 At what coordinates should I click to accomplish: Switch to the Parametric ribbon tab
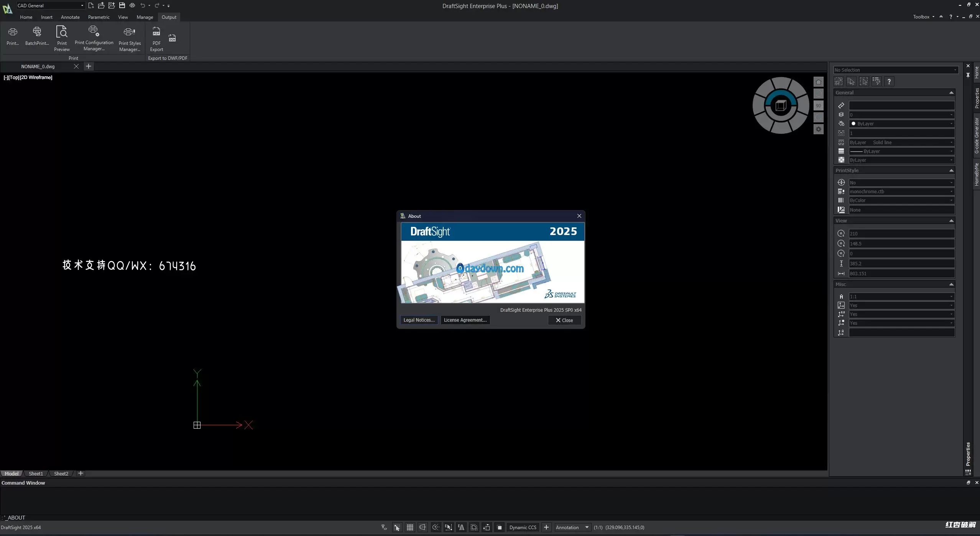pyautogui.click(x=99, y=17)
